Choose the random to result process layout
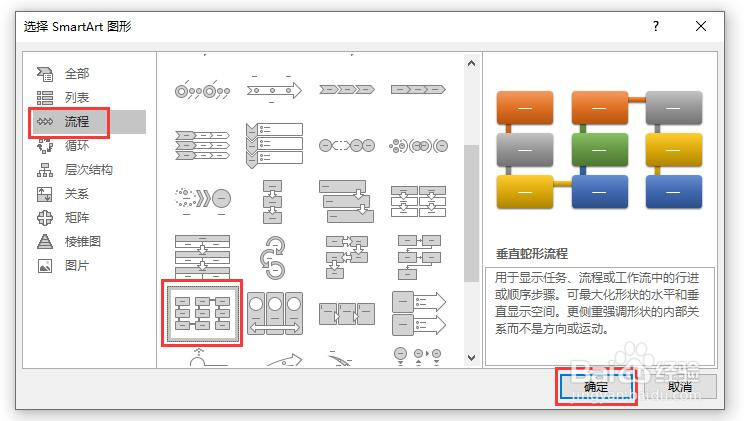The width and height of the screenshot is (744, 421). [203, 199]
